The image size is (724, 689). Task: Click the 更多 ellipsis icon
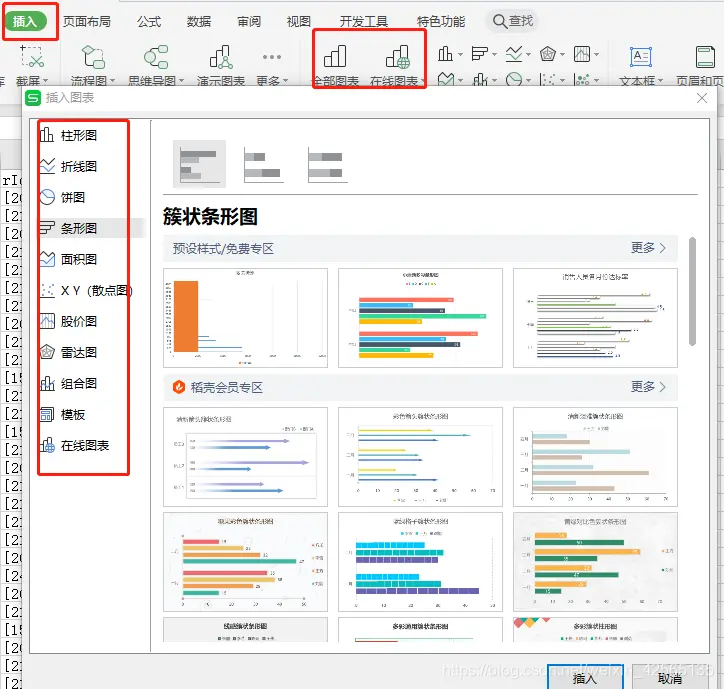click(x=272, y=57)
